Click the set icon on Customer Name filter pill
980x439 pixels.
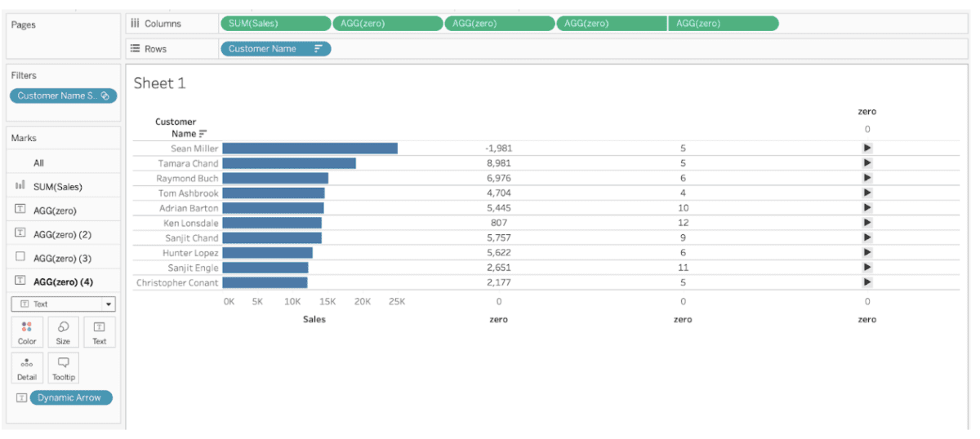pos(105,95)
